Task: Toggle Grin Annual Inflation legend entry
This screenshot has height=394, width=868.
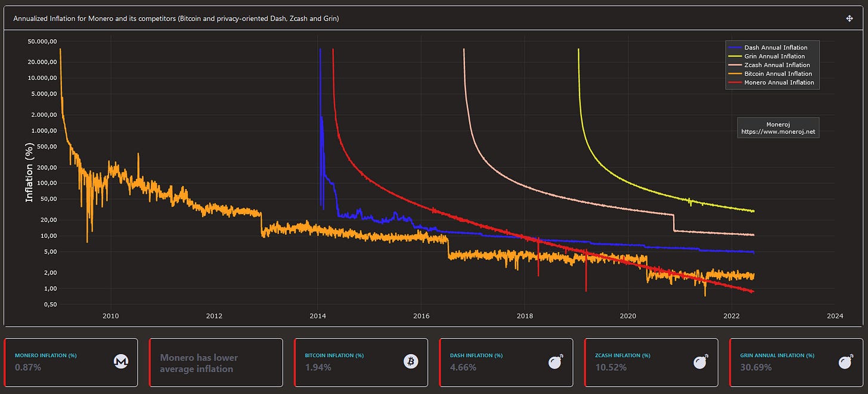Action: tap(772, 56)
